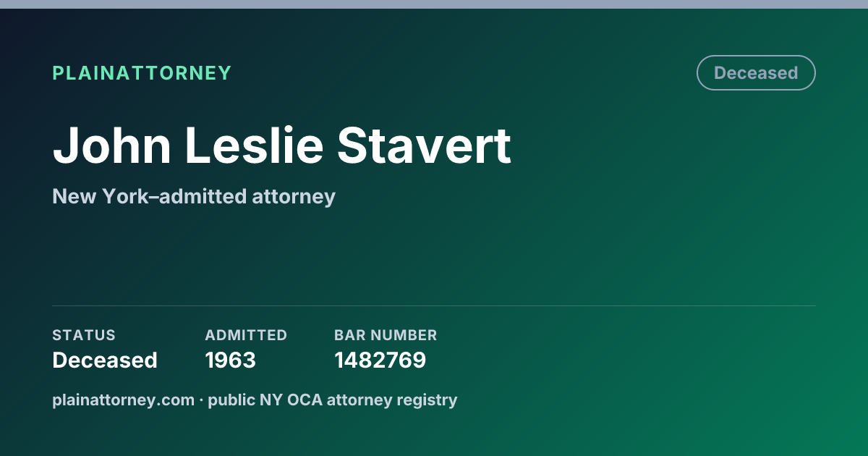Viewport: 868px width, 456px height.
Task: Click the Deceased status badge
Action: pos(756,73)
